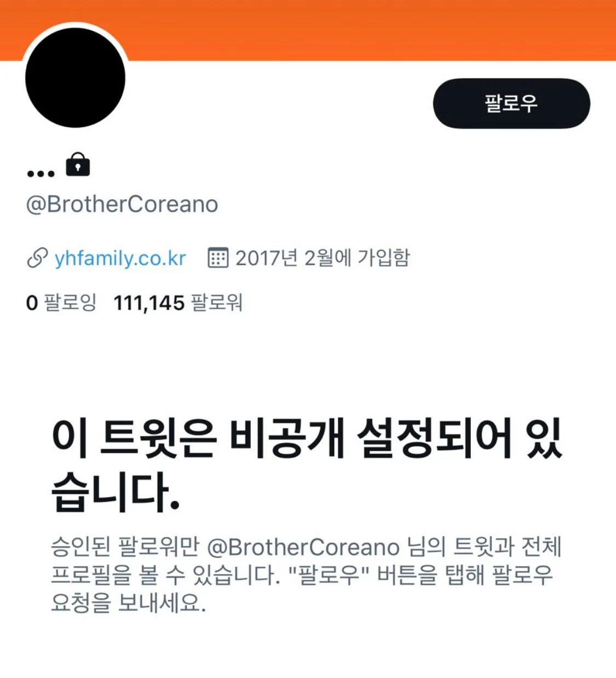Click @BrotherCoreano mention in the description text

(x=303, y=547)
